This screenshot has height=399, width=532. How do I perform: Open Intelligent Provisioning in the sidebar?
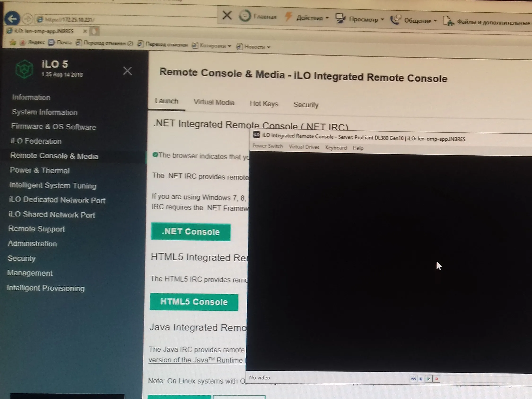click(x=46, y=288)
